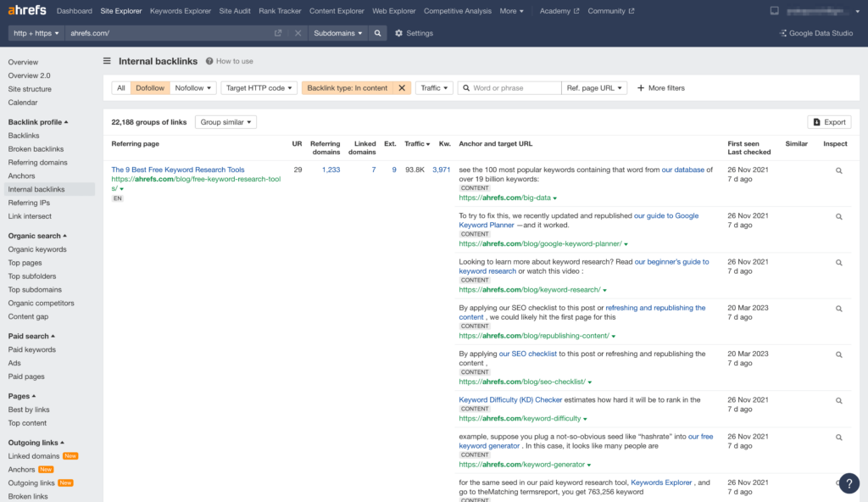
Task: Open Rank Tracker in the top navigation
Action: click(x=280, y=11)
